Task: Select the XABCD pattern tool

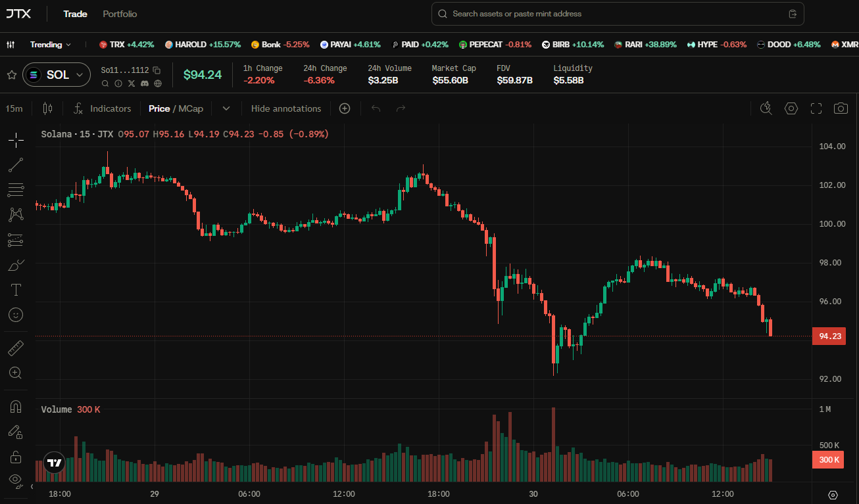Action: [16, 215]
